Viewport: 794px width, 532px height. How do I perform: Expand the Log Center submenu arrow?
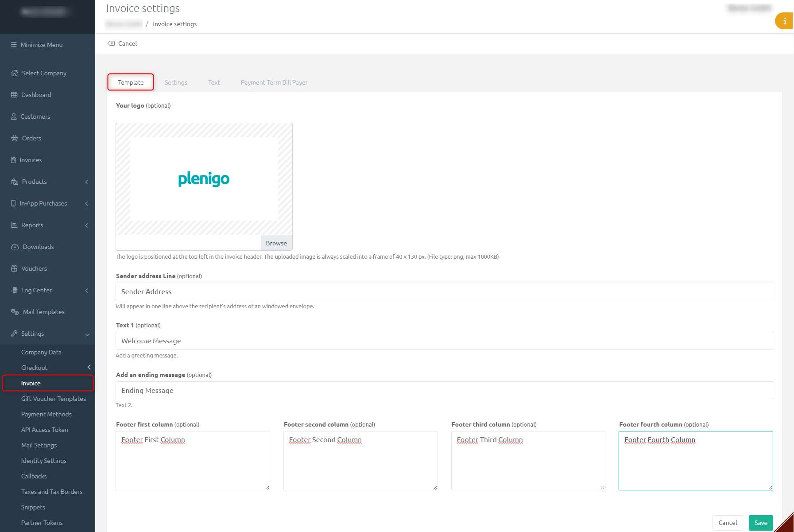(x=87, y=290)
